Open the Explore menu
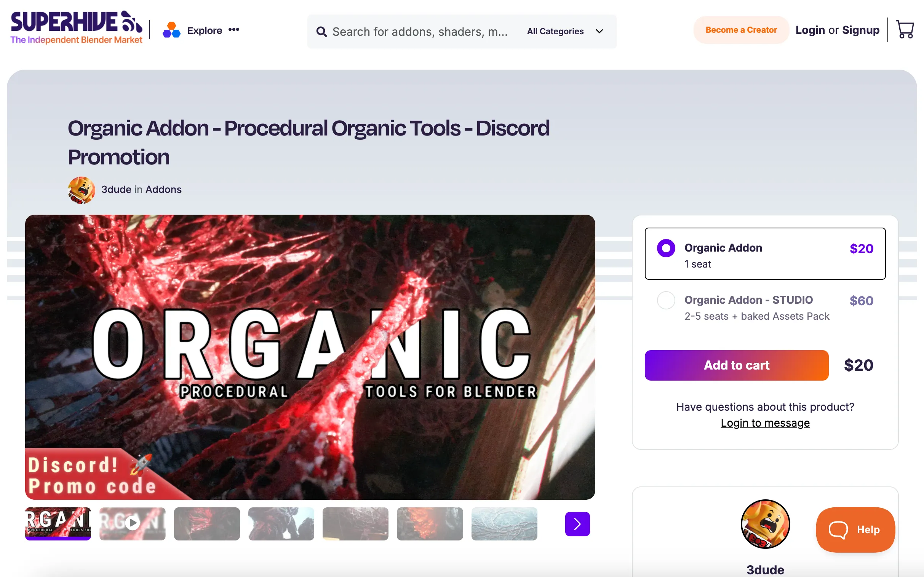The image size is (924, 577). (204, 30)
